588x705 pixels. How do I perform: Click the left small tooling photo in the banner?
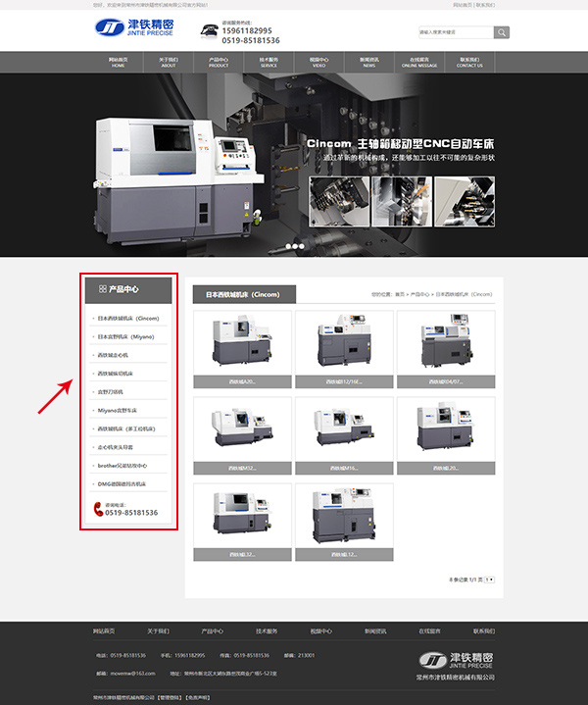pyautogui.click(x=339, y=201)
